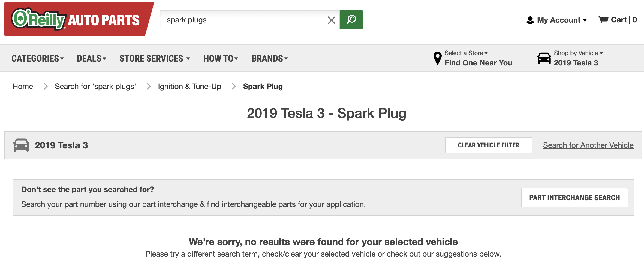Click the Spark Plug breadcrumb
Image resolution: width=644 pixels, height=268 pixels.
[x=263, y=86]
